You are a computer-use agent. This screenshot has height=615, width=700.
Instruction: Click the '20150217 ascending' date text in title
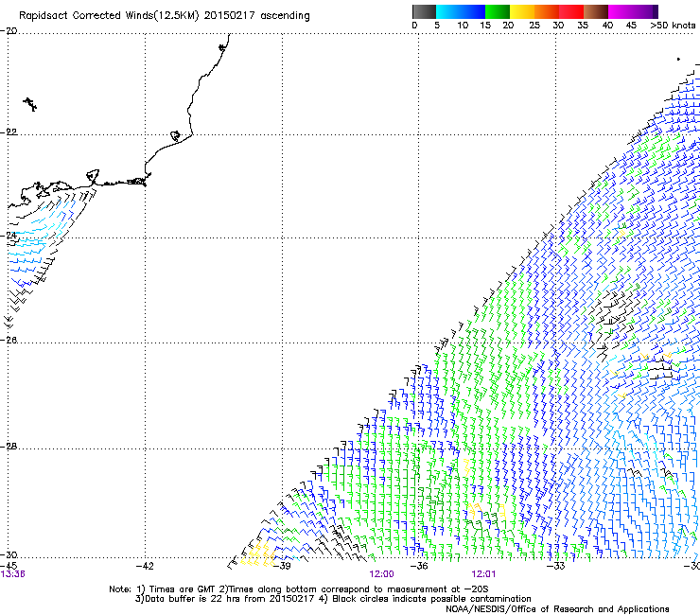256,16
